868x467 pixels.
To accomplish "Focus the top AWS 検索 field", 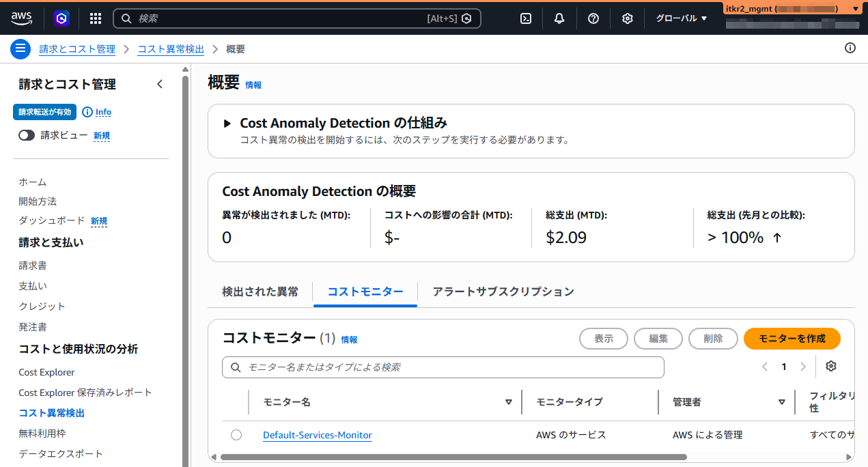I will pyautogui.click(x=297, y=18).
